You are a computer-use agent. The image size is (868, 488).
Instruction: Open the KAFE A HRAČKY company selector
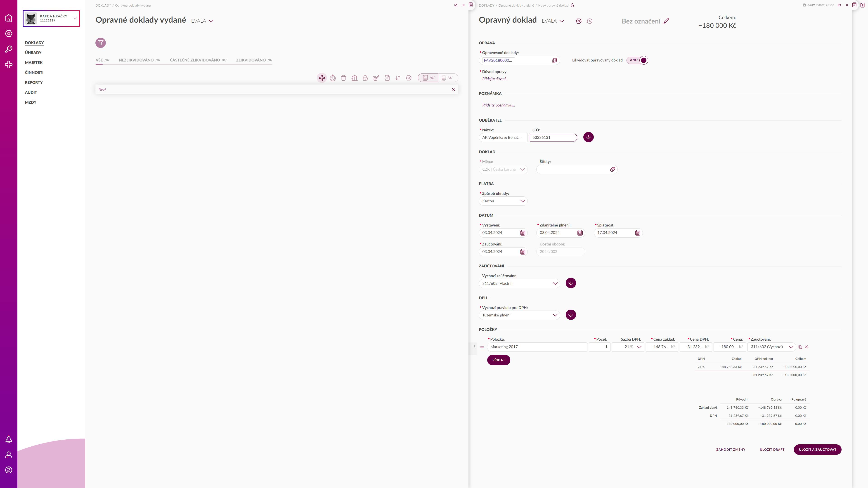point(51,19)
